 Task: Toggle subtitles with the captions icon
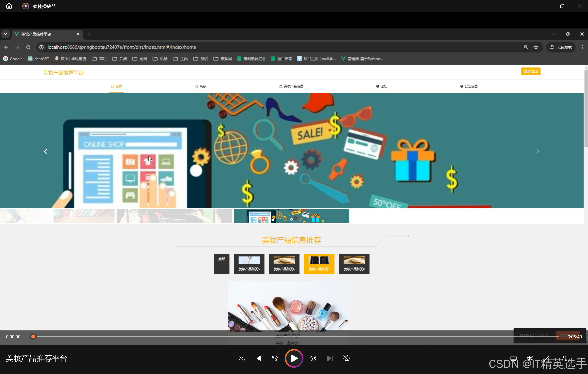514,358
